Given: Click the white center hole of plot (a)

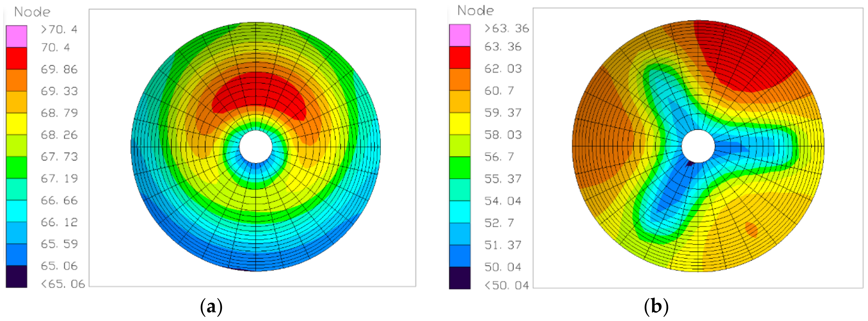Looking at the screenshot, I should (x=256, y=147).
